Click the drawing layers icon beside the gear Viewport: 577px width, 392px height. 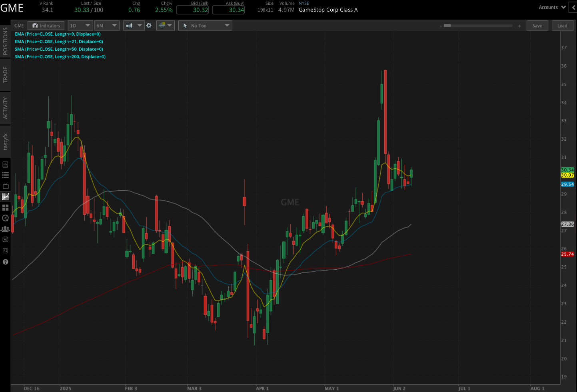[x=162, y=25]
